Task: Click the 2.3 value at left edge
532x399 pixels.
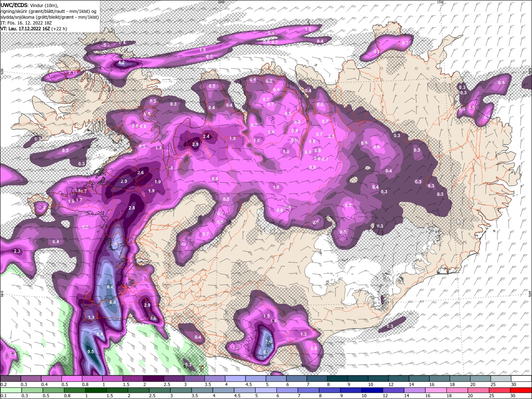Action: coord(17,251)
